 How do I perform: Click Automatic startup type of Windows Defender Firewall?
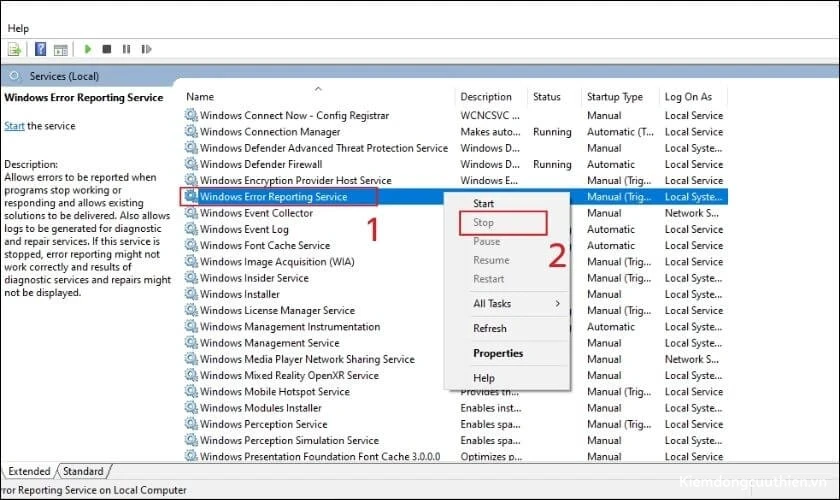click(x=611, y=164)
